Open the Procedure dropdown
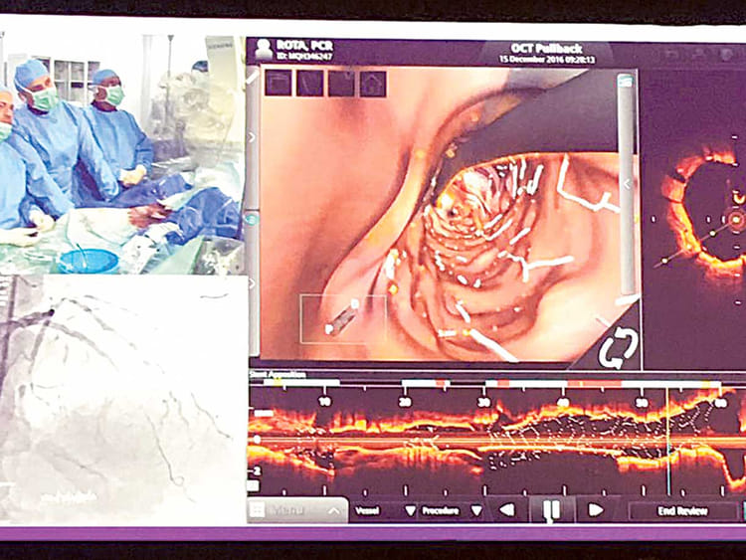The height and width of the screenshot is (560, 746). (452, 510)
